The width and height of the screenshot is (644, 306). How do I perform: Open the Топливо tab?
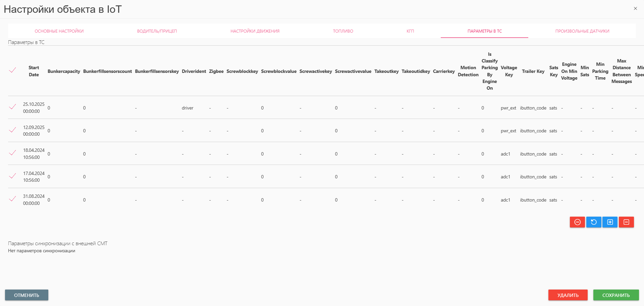(x=343, y=31)
